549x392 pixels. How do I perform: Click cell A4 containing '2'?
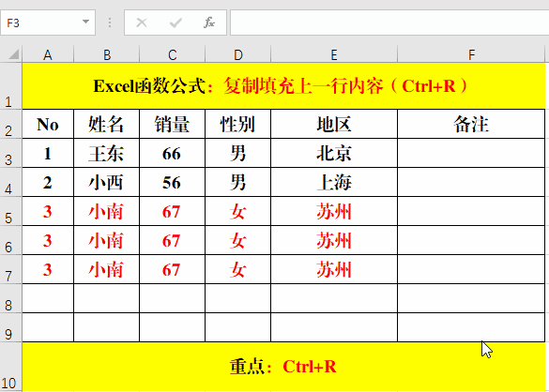(x=48, y=182)
